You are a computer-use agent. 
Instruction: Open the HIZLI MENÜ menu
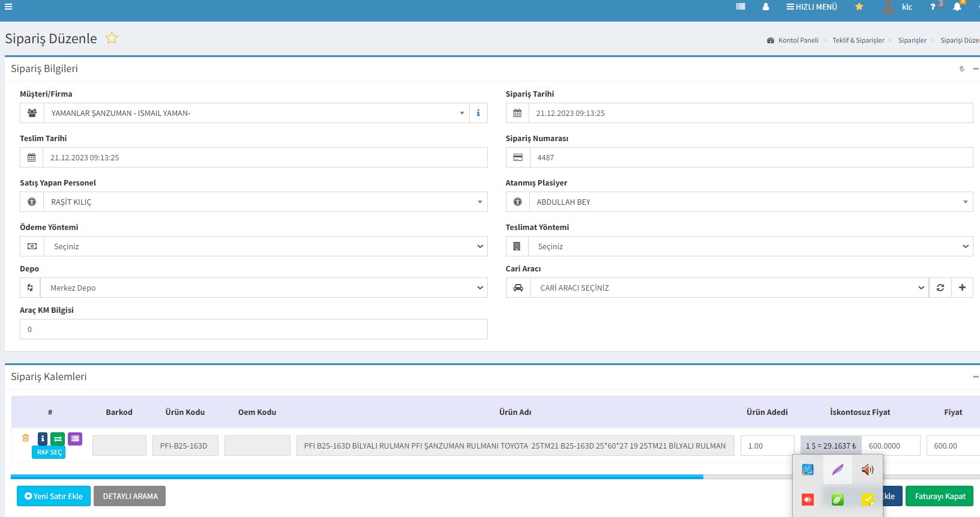[x=811, y=7]
